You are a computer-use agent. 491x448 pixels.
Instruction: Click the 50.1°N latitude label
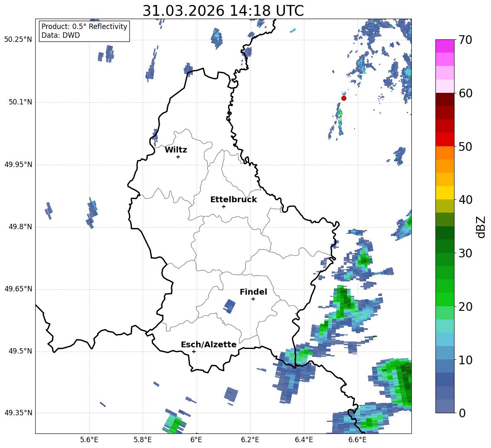pos(20,102)
